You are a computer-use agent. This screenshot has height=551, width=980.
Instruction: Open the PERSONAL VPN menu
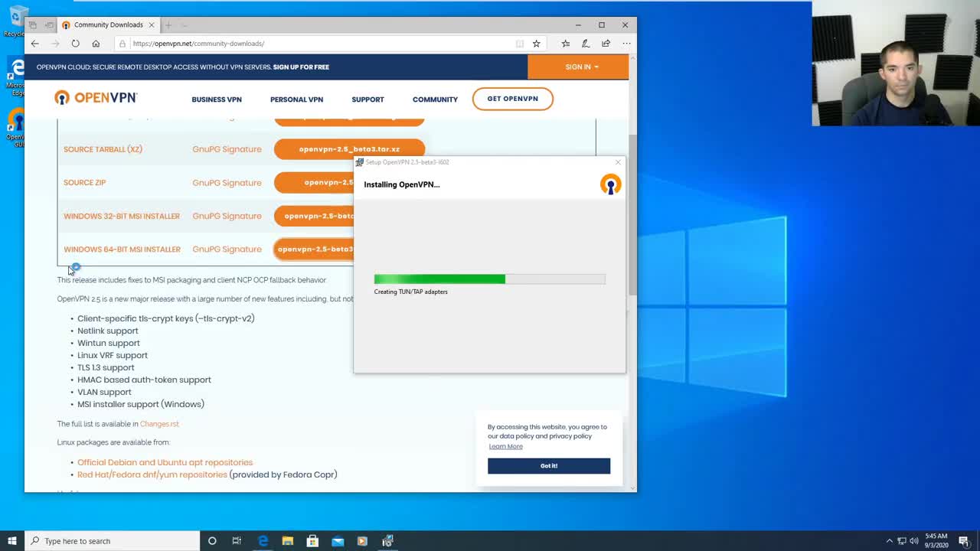pos(296,99)
